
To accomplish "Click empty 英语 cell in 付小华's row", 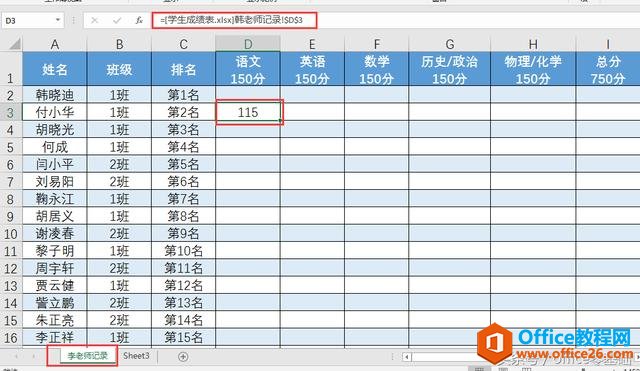I will (312, 112).
